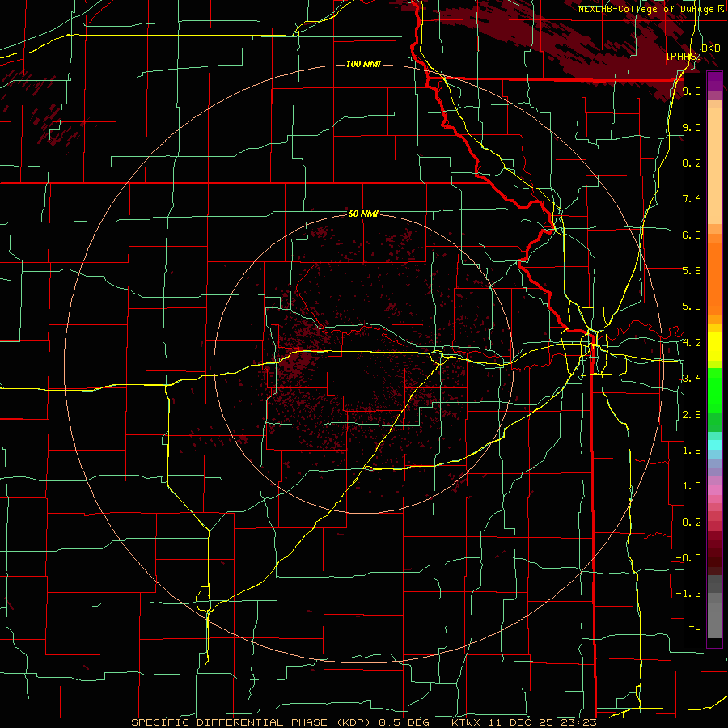Screen dimensions: 728x728
Task: Click the DKD label above the color scale
Action: tap(711, 49)
